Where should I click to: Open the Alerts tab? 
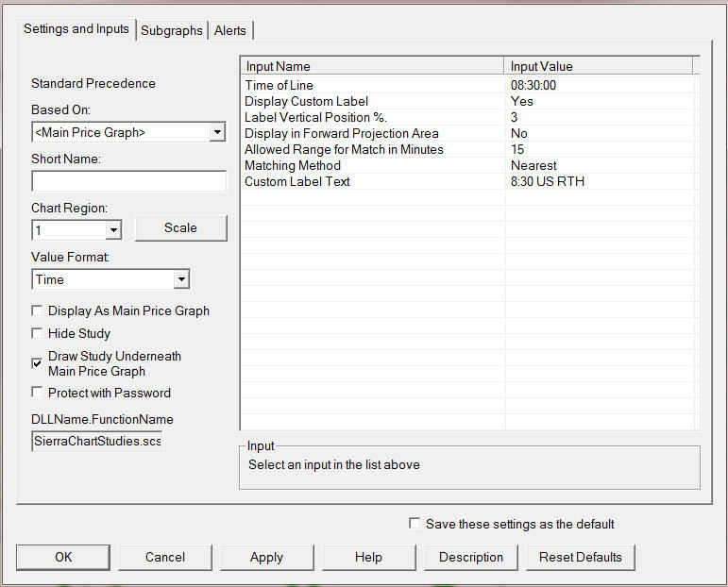coord(230,30)
